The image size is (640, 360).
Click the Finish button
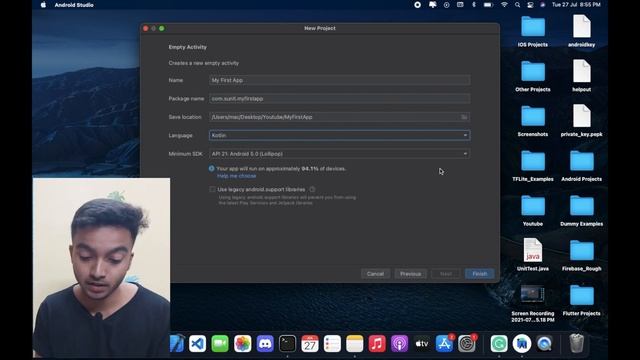click(x=480, y=273)
